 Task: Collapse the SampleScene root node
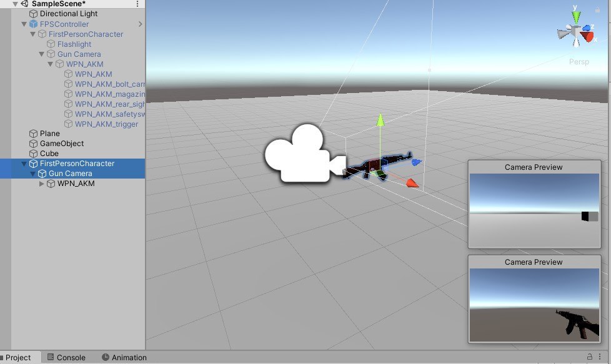15,4
